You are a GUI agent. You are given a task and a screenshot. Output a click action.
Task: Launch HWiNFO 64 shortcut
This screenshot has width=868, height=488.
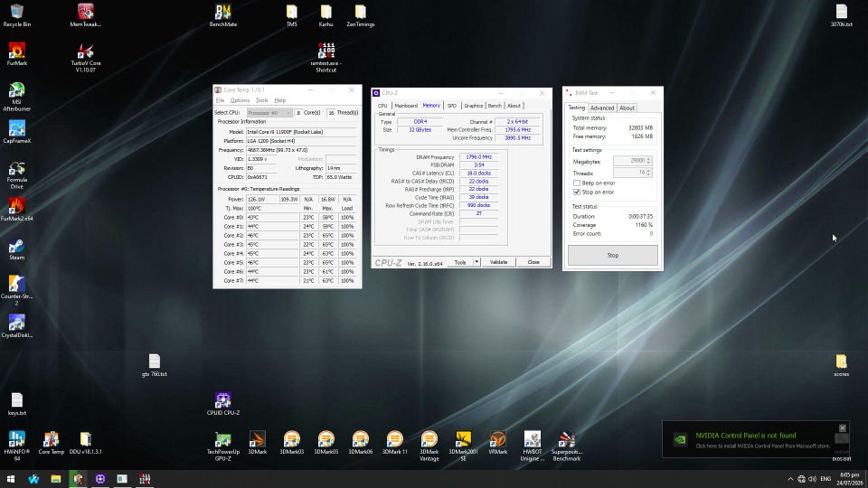[16, 446]
